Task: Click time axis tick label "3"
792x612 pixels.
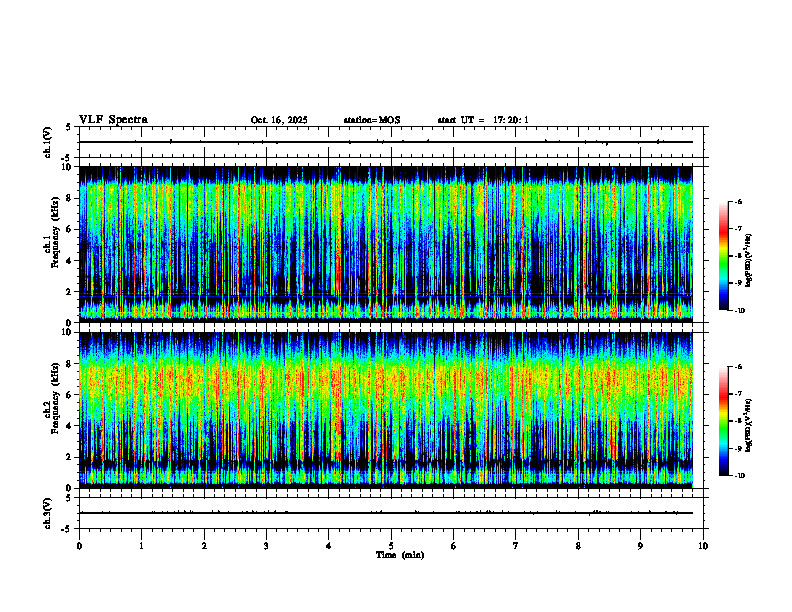Action: [266, 546]
